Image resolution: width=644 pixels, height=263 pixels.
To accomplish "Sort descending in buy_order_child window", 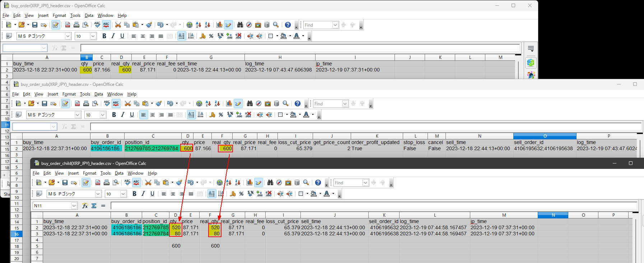I will (238, 183).
